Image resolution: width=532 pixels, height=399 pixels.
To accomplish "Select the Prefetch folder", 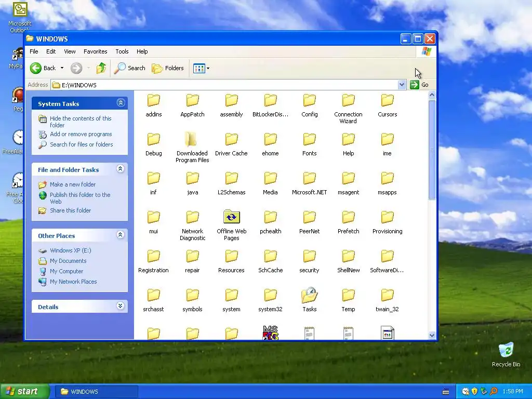I will point(349,222).
